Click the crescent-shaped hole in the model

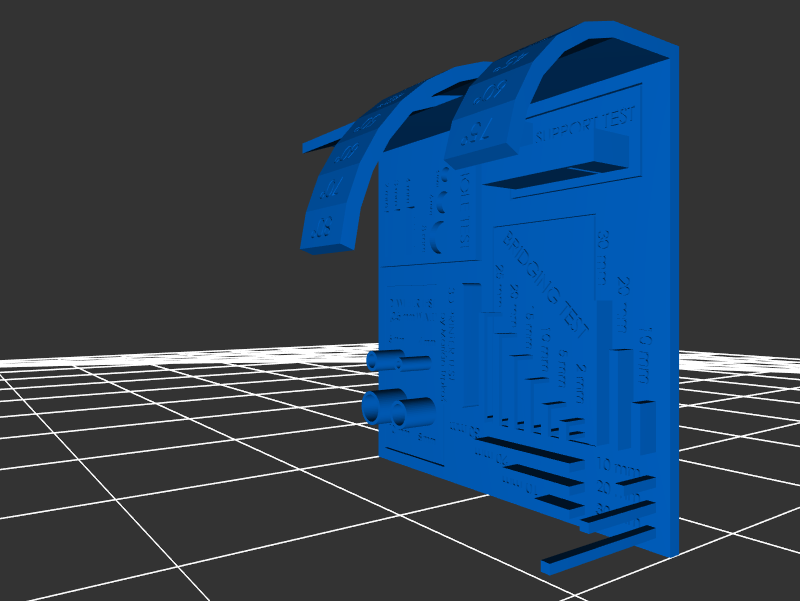437,238
